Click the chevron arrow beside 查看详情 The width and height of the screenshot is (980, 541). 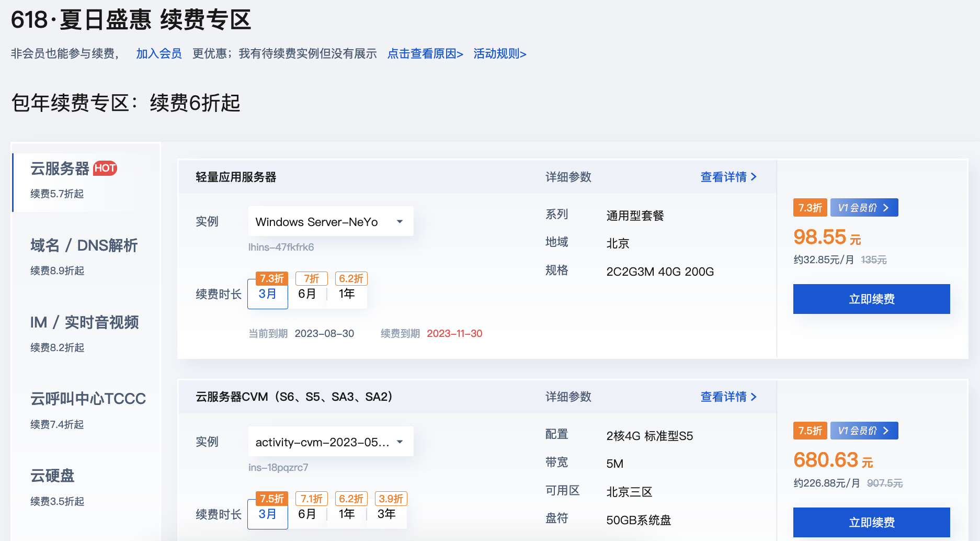click(754, 177)
